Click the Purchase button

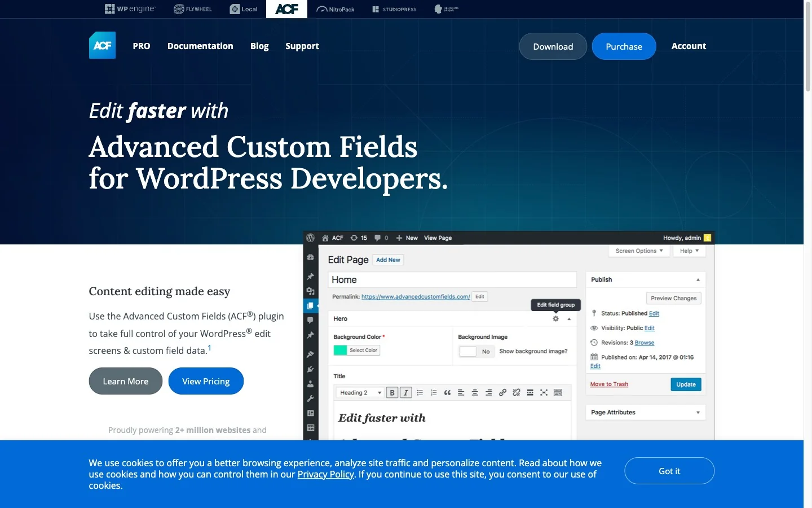(624, 46)
